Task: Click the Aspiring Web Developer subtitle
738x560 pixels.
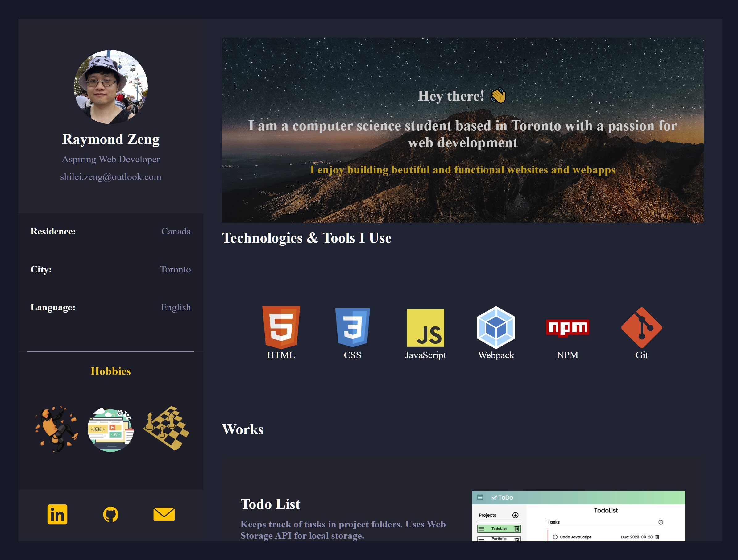Action: pos(111,159)
